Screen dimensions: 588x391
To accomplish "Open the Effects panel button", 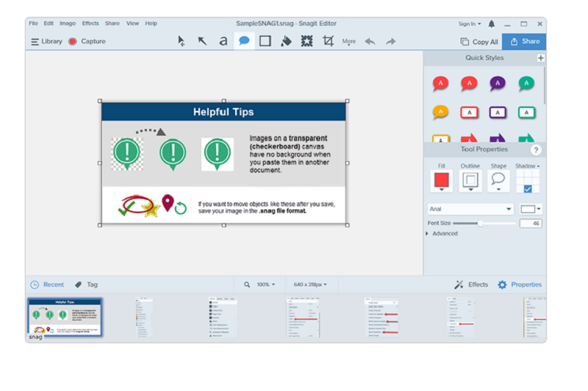I will (x=471, y=284).
